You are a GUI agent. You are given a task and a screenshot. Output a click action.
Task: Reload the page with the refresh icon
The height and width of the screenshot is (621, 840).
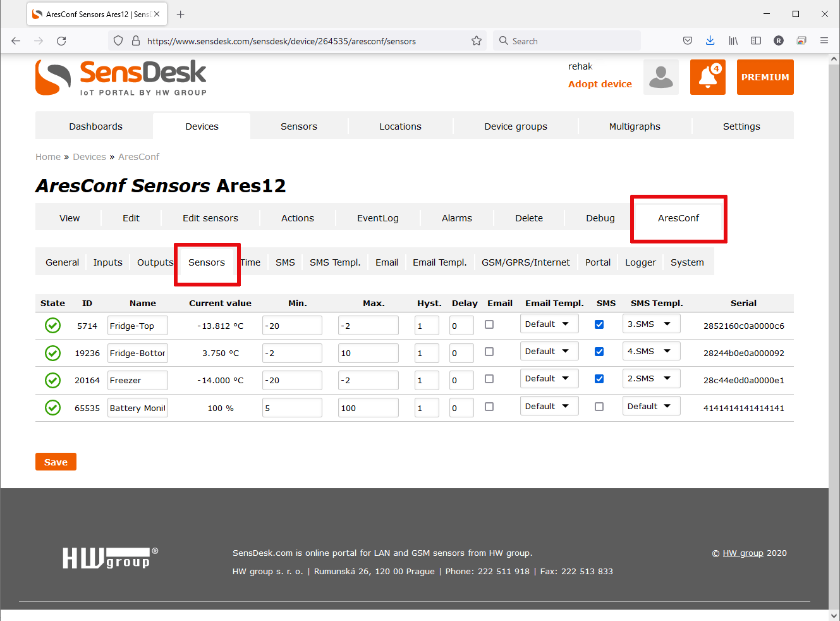click(61, 40)
